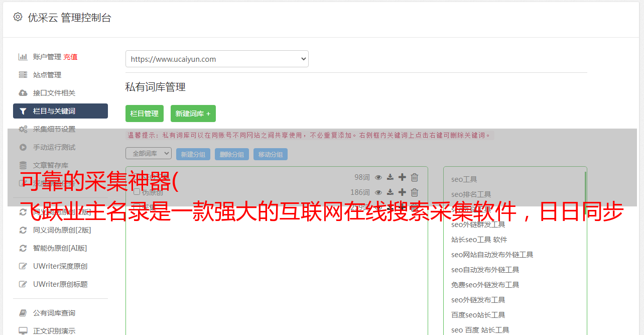
Task: Open 接口文件相关 via its cloud upload icon
Action: point(23,93)
